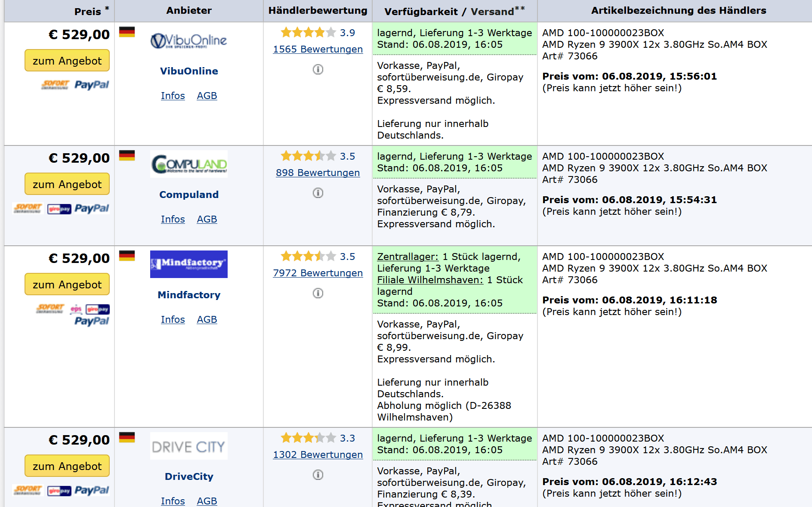Click 'Preis vom: 06.08.2019, 15:56:01' text
Screen dimensions: 812x507
point(630,76)
